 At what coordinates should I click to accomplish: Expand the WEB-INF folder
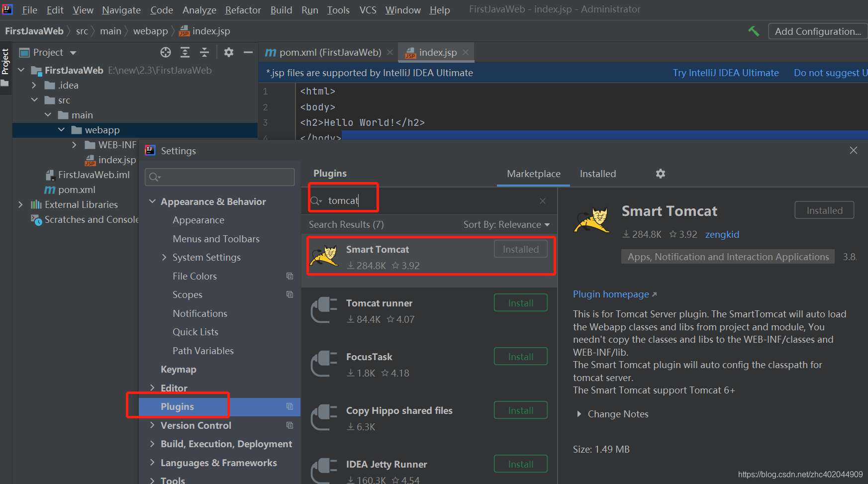[x=74, y=145]
